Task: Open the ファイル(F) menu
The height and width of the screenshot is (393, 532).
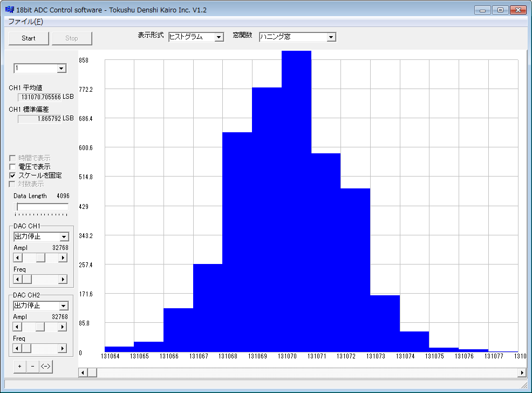Action: 25,22
